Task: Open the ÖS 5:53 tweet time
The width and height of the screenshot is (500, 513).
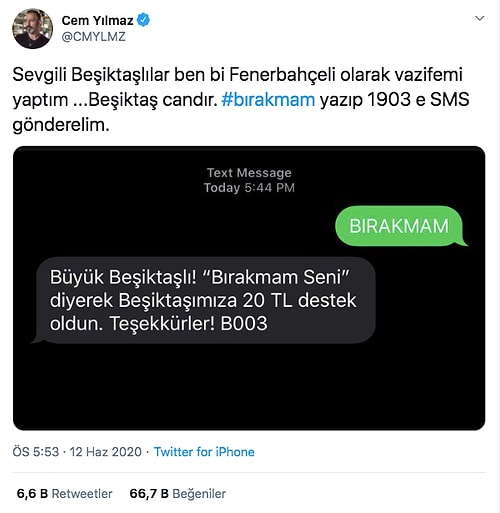Action: tap(36, 452)
